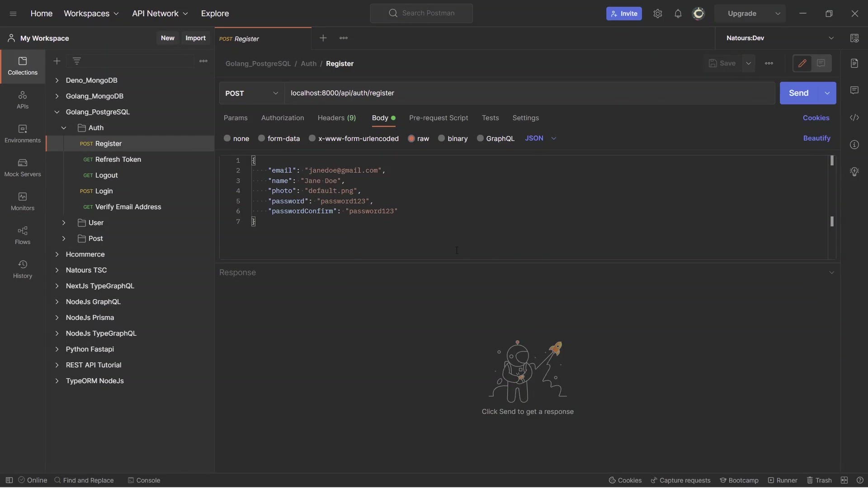Click Invite button

tap(624, 14)
